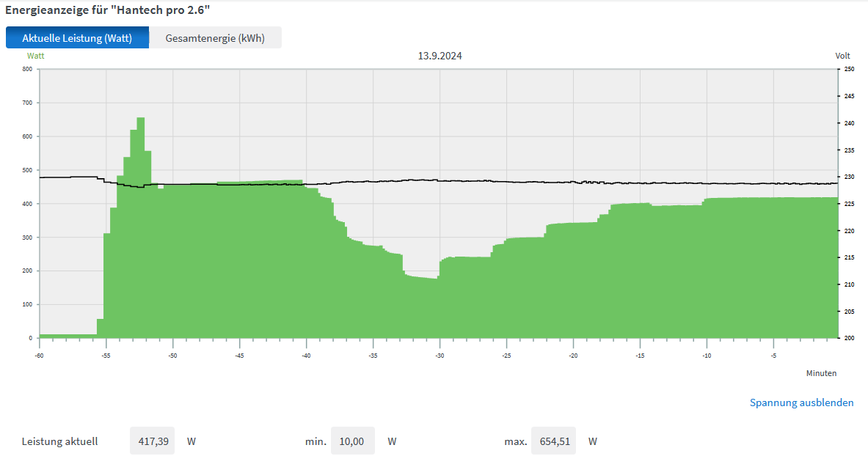Click the 800 Watt axis tick

(27, 69)
